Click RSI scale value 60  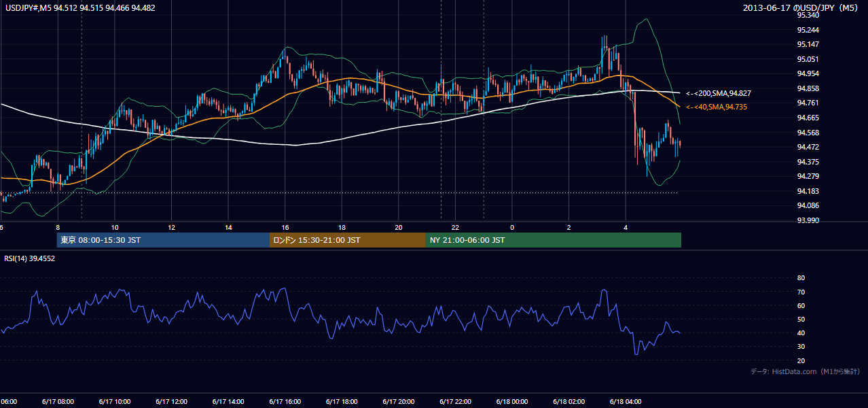(801, 305)
